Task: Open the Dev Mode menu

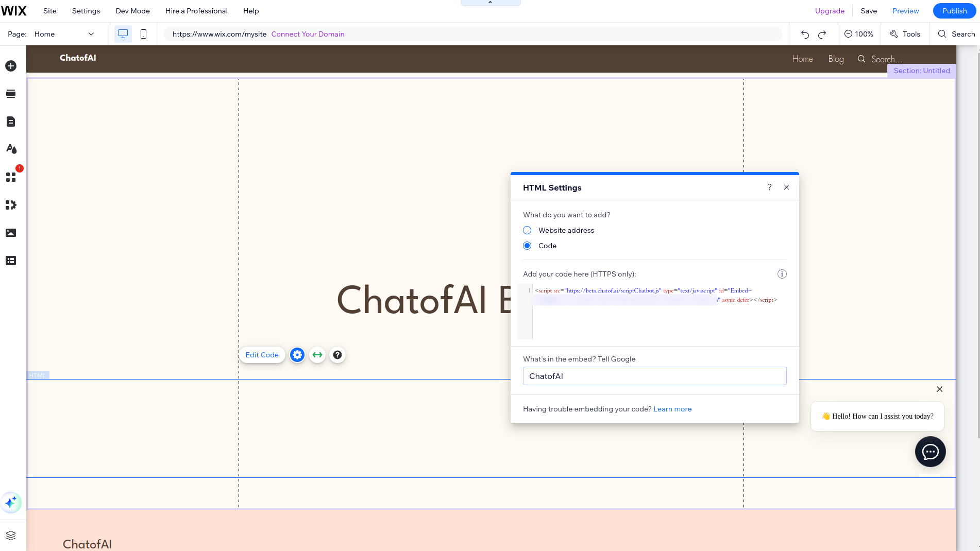Action: point(133,11)
